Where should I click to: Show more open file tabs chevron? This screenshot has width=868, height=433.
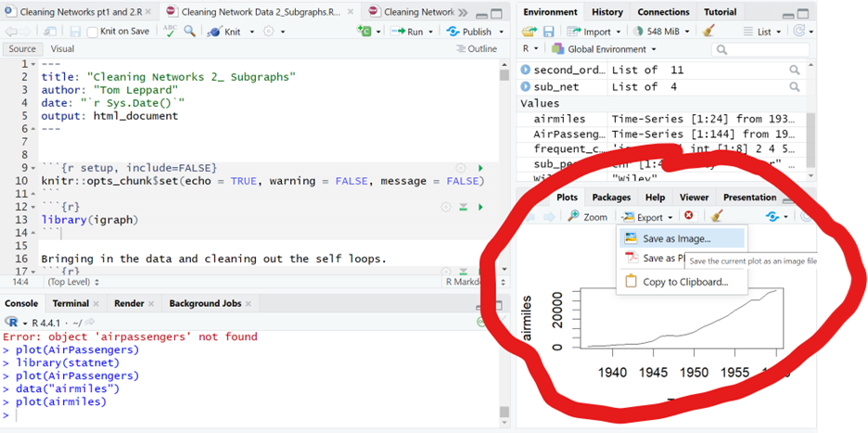point(463,12)
